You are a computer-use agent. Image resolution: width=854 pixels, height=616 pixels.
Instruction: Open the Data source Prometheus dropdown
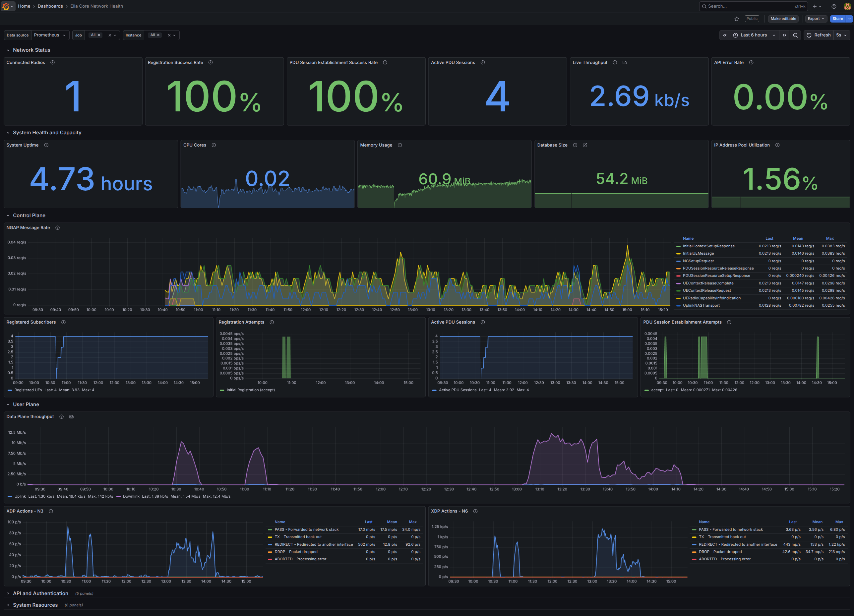[x=49, y=35]
